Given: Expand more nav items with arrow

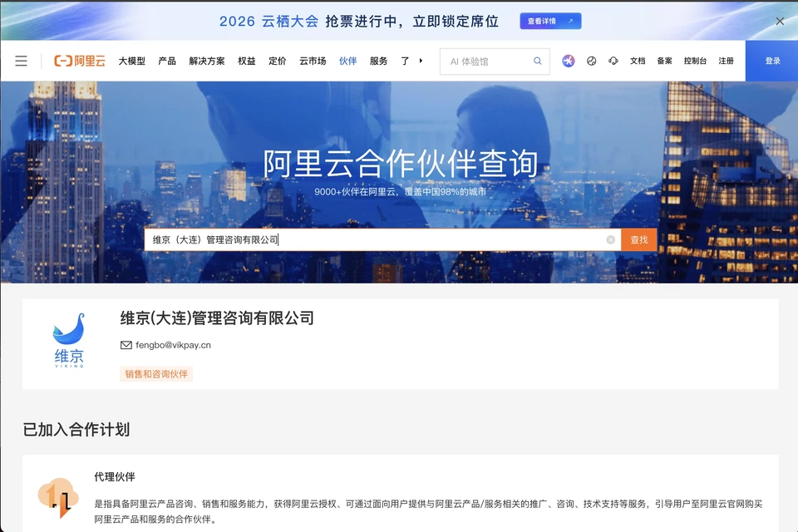Looking at the screenshot, I should [x=421, y=61].
